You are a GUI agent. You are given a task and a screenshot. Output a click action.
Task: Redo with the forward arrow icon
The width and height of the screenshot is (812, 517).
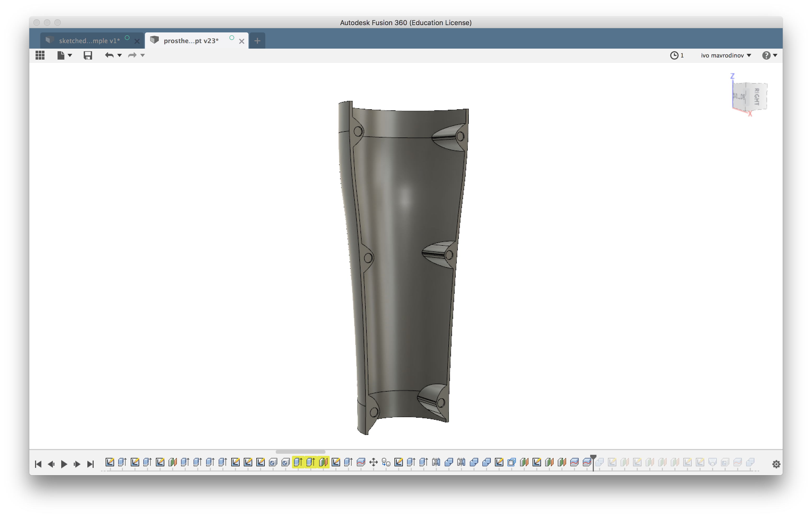pos(132,55)
